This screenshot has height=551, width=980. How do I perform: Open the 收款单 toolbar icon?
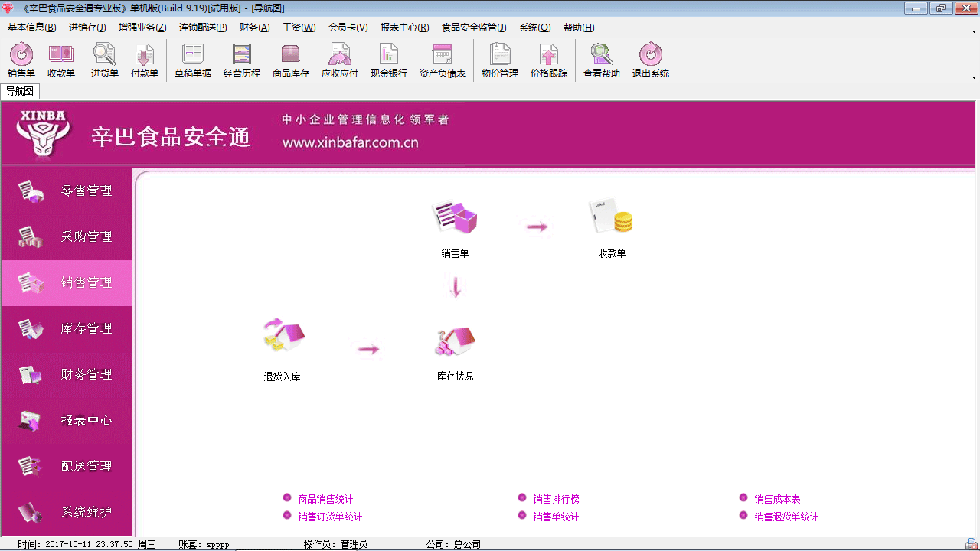point(61,60)
